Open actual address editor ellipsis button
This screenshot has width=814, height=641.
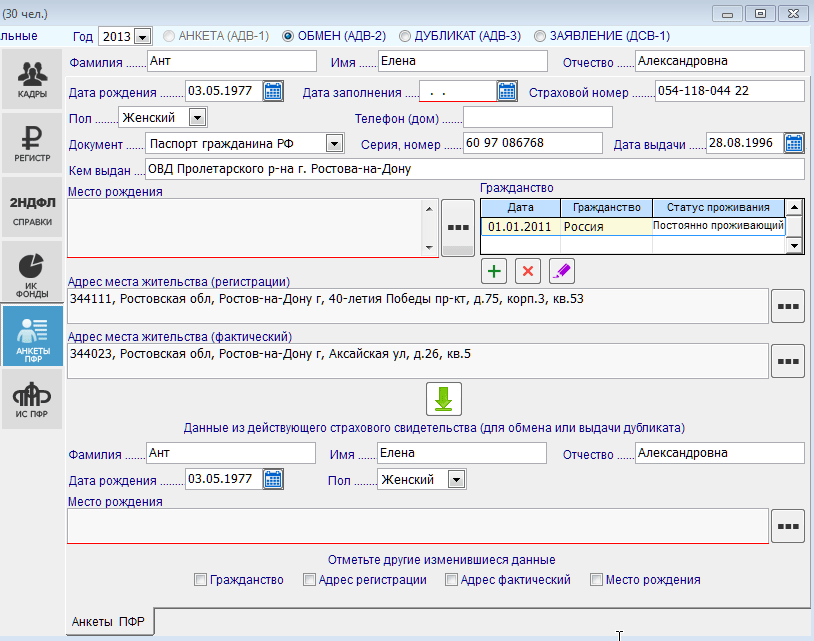click(788, 361)
